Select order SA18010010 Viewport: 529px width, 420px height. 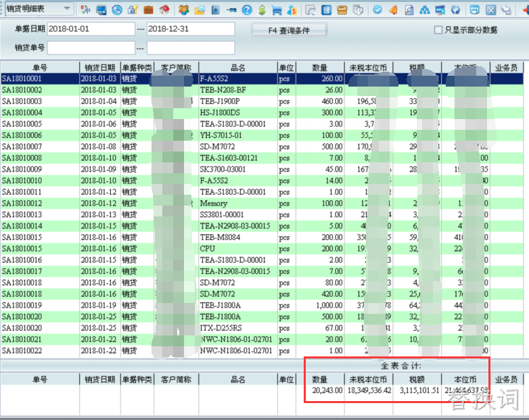tap(22, 181)
